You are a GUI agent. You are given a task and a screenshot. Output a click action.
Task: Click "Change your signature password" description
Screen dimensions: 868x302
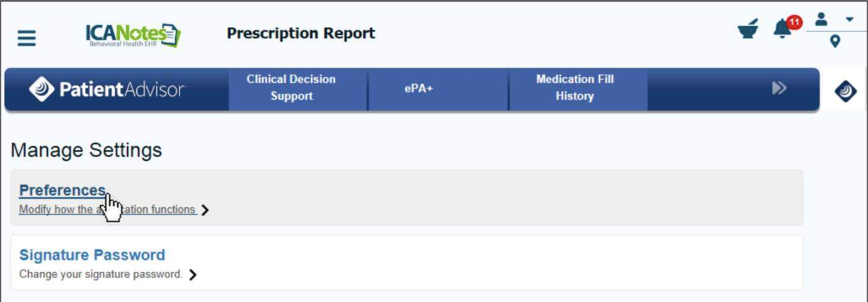click(x=100, y=274)
